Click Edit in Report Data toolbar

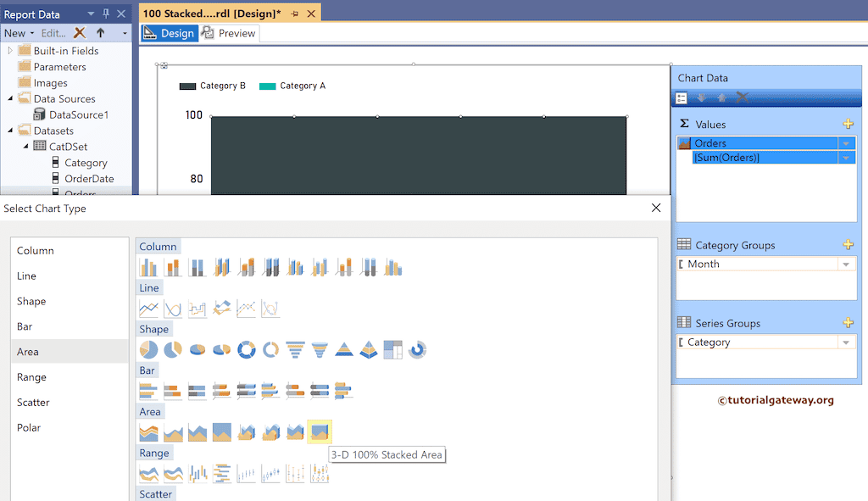tap(53, 33)
